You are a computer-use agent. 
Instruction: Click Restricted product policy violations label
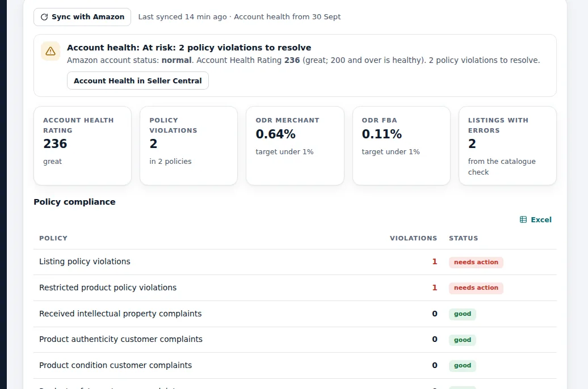108,287
